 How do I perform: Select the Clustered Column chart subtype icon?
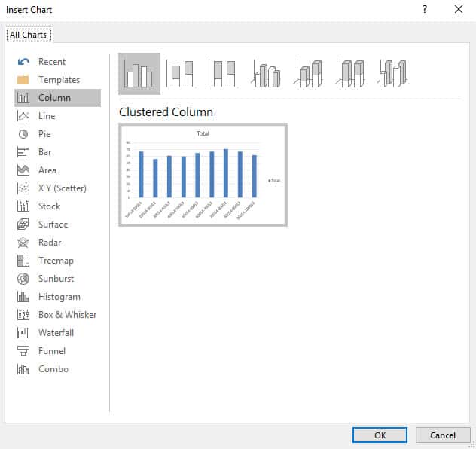(x=139, y=74)
